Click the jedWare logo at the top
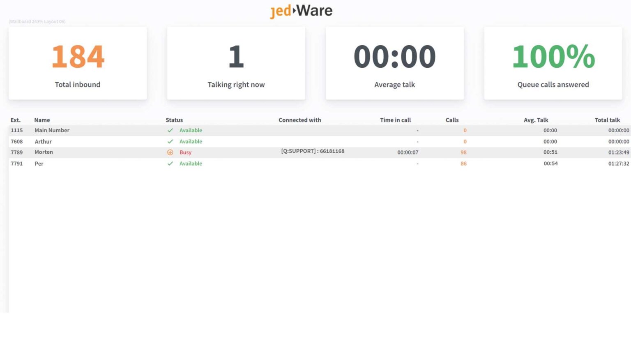Screen dimensions: 631x364 (302, 11)
